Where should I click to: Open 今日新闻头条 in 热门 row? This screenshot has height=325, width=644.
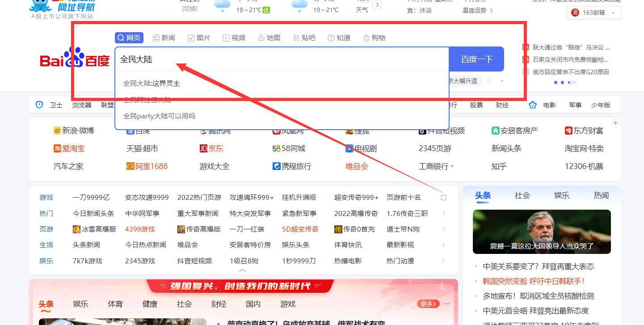pos(93,213)
